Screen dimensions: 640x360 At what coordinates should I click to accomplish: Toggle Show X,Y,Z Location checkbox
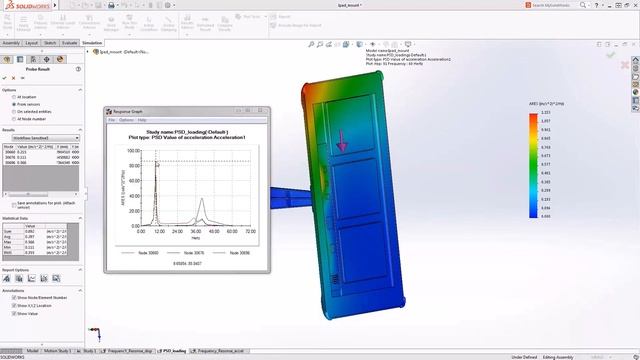pyautogui.click(x=14, y=305)
